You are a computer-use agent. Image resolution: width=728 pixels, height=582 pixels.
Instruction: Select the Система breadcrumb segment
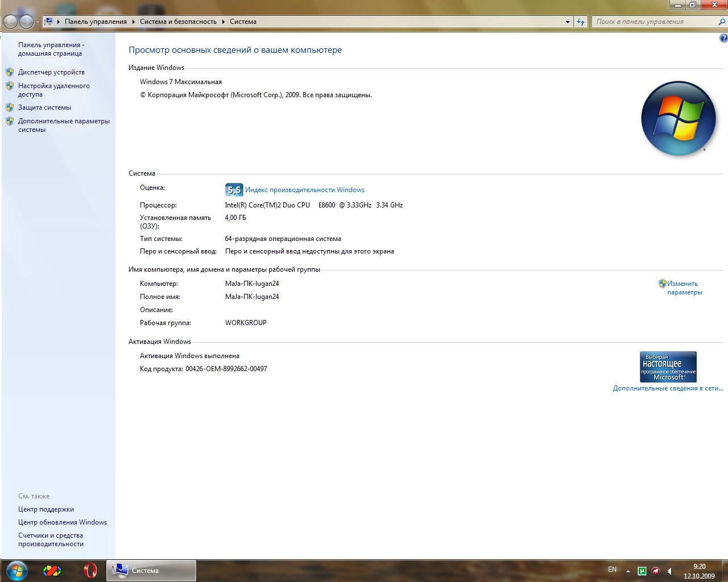click(x=243, y=22)
